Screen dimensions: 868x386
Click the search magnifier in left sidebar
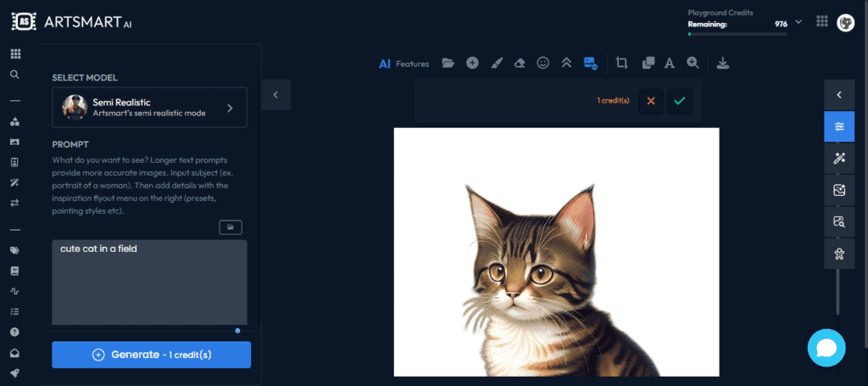pos(15,74)
